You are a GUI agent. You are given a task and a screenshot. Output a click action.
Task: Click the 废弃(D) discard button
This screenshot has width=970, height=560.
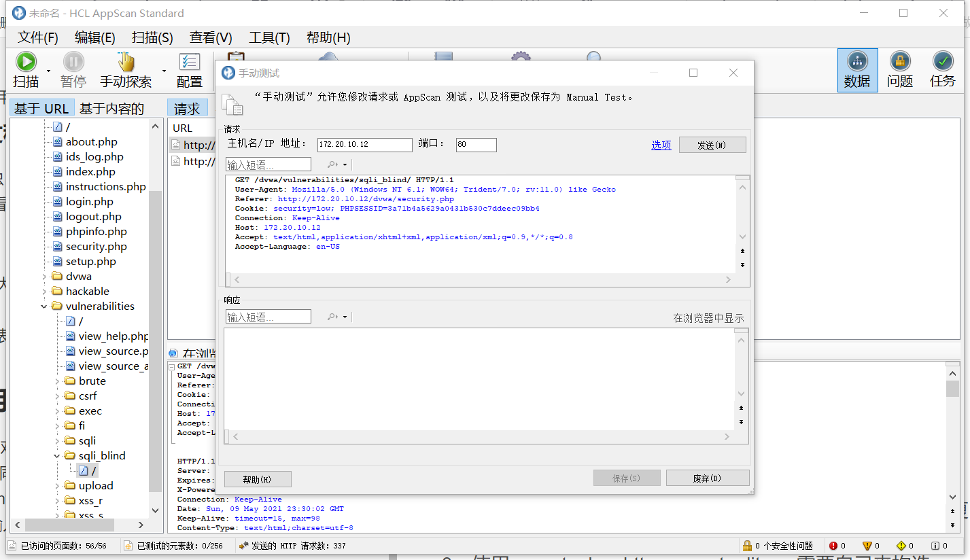pyautogui.click(x=708, y=478)
